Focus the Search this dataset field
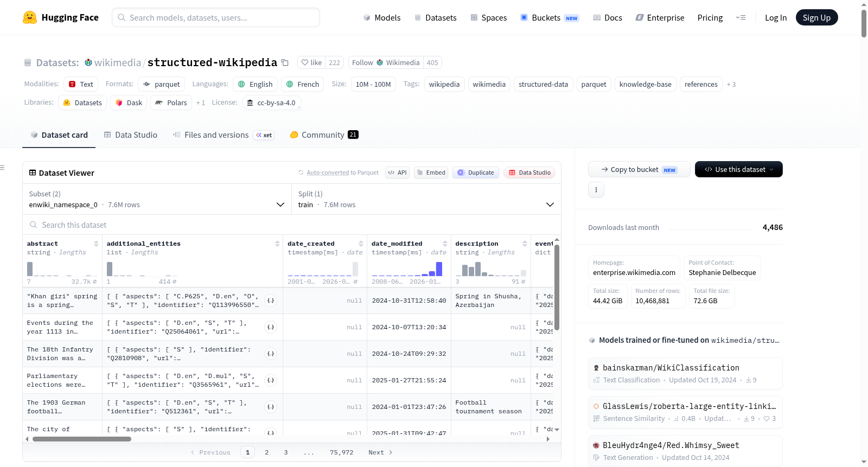The height and width of the screenshot is (467, 868). pos(292,225)
